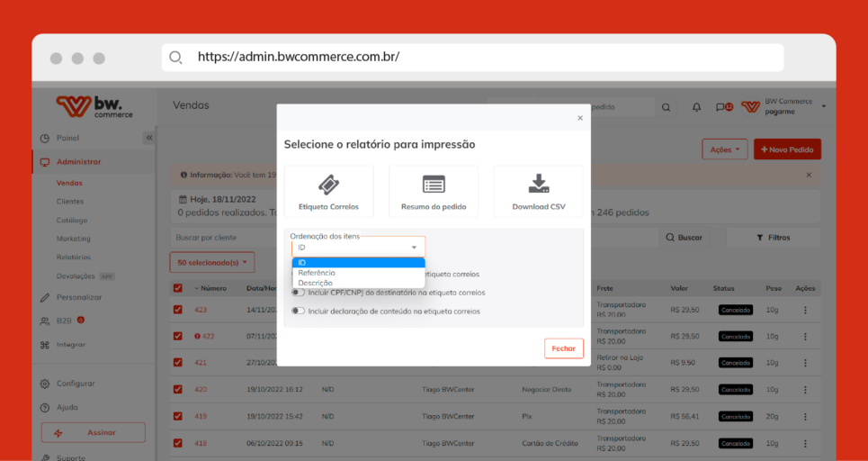868x461 pixels.
Task: Open the Ações dropdown button
Action: point(725,149)
